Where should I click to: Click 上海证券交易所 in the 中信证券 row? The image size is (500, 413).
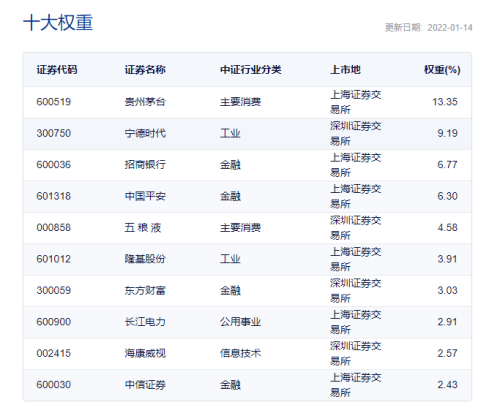(356, 385)
